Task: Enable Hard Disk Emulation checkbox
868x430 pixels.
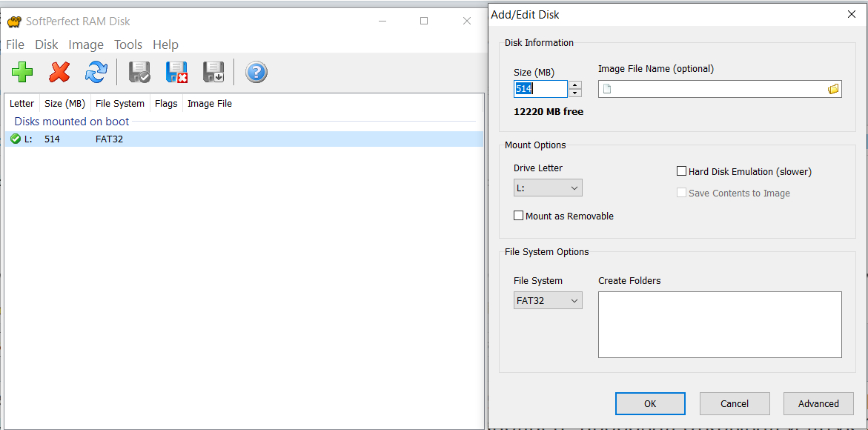Action: click(682, 171)
